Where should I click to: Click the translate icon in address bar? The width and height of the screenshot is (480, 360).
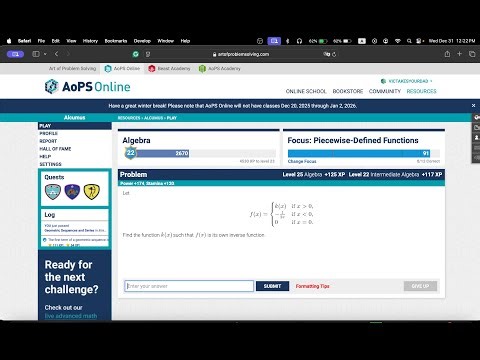coord(326,54)
